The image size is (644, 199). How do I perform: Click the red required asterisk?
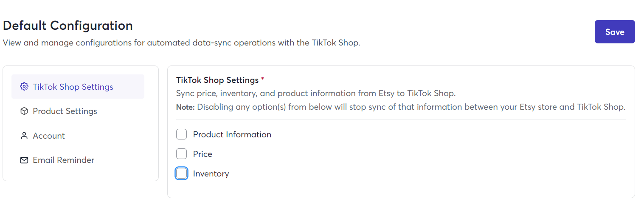coord(262,79)
